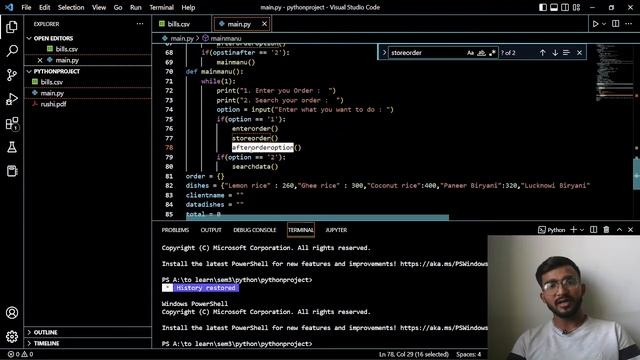Open the Manage gear icon

click(x=12, y=336)
